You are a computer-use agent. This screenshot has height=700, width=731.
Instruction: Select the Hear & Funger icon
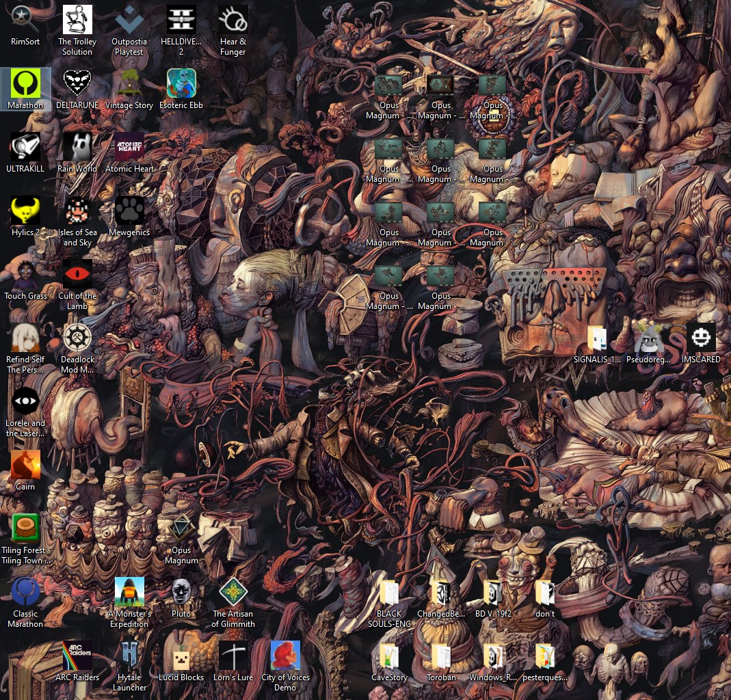(232, 20)
